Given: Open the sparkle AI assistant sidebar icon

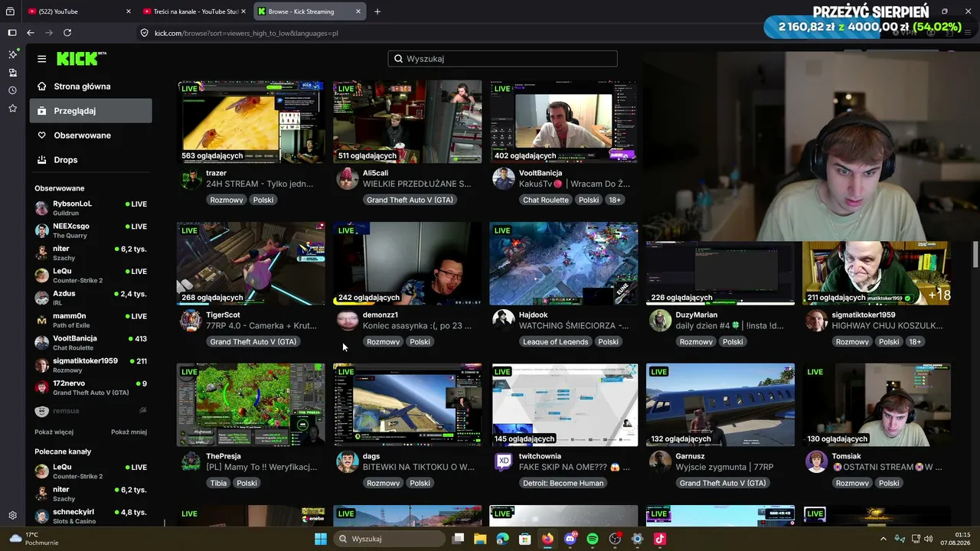Looking at the screenshot, I should (x=12, y=54).
